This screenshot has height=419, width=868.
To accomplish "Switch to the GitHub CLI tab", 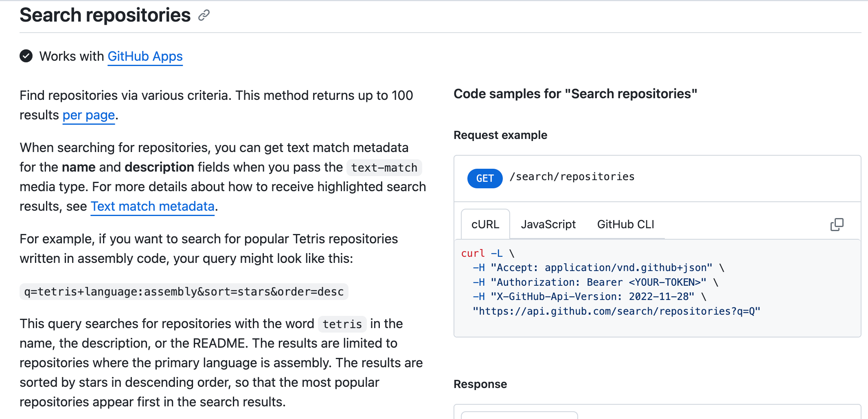I will coord(625,224).
